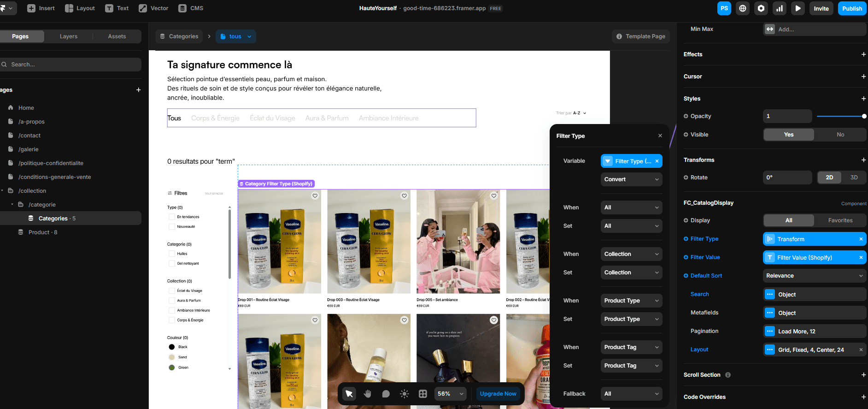The width and height of the screenshot is (868, 409).
Task: Open the Fallback All dropdown
Action: [631, 394]
